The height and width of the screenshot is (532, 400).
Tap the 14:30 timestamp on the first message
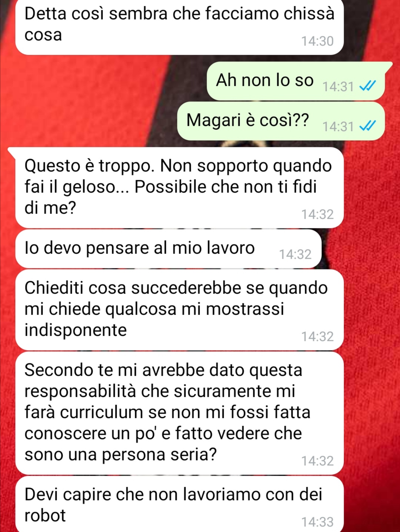point(317,41)
